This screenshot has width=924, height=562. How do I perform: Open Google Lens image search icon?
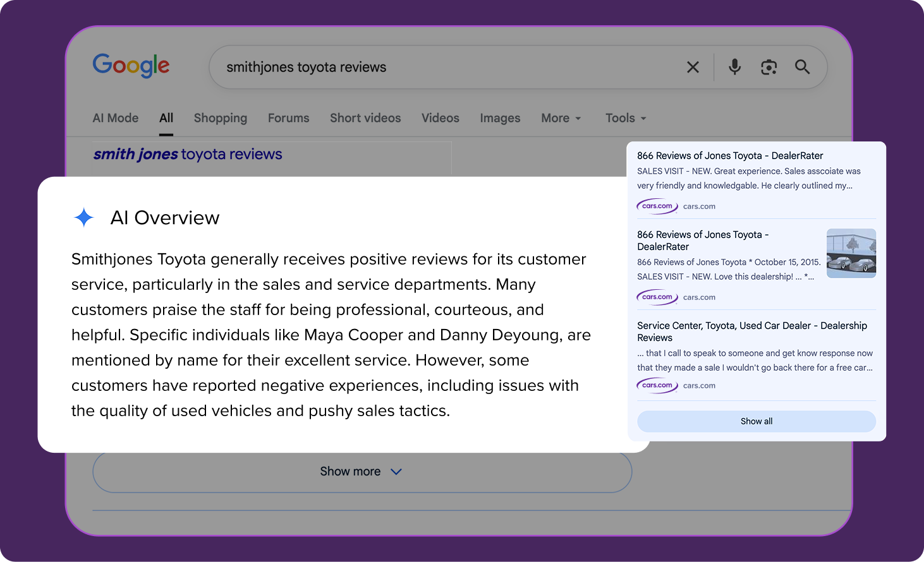[769, 67]
